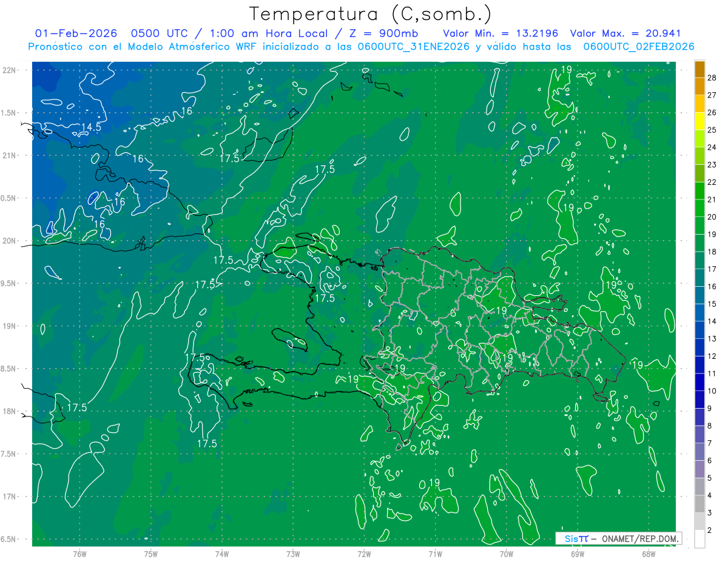Click the '74W' longitude axis label
Screen dimensions: 728x562
click(x=222, y=554)
